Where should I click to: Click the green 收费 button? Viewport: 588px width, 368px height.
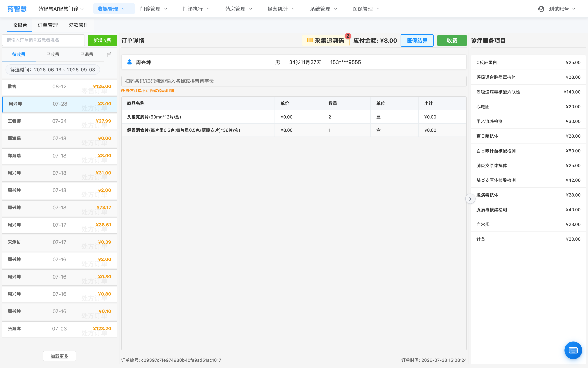click(452, 40)
